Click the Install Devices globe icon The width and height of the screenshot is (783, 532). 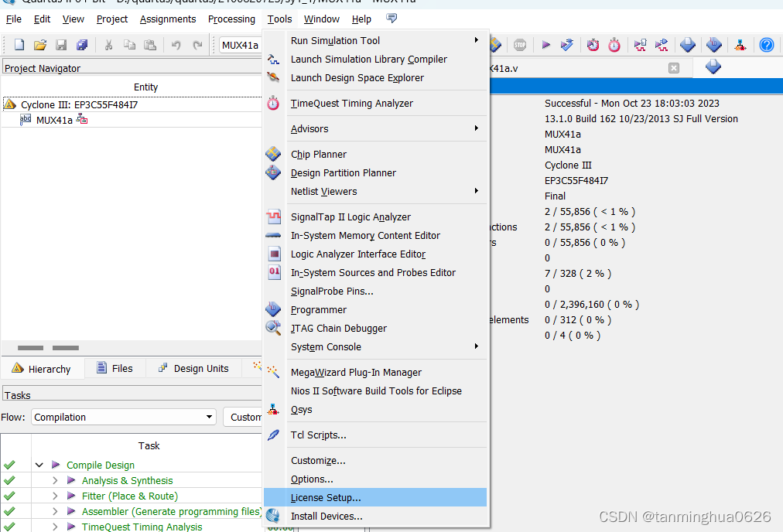click(x=273, y=516)
